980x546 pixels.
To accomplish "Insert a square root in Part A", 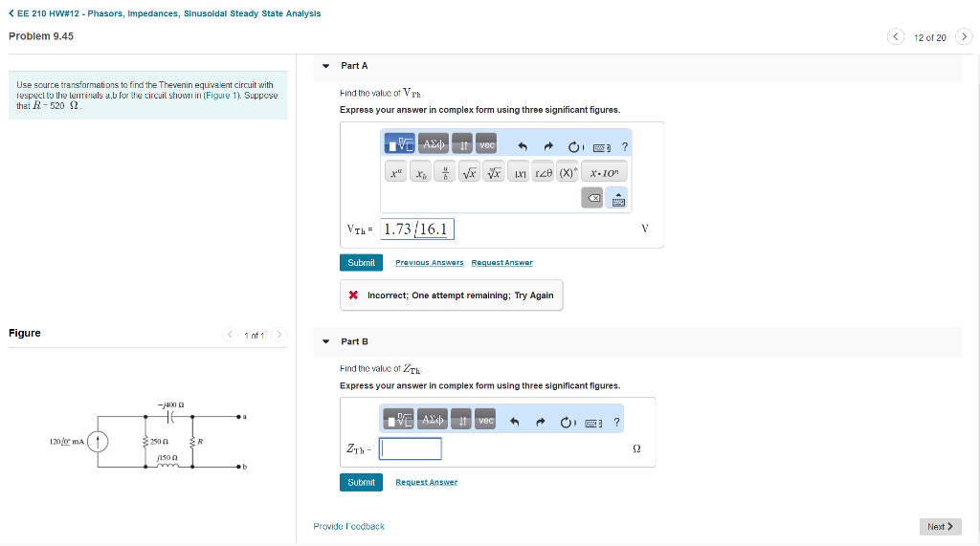I will tap(470, 174).
